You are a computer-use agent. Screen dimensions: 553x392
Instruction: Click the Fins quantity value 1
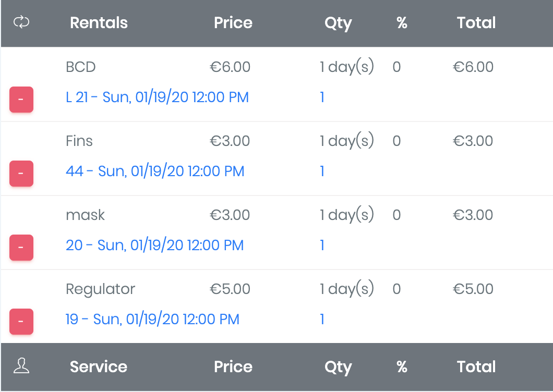(322, 171)
